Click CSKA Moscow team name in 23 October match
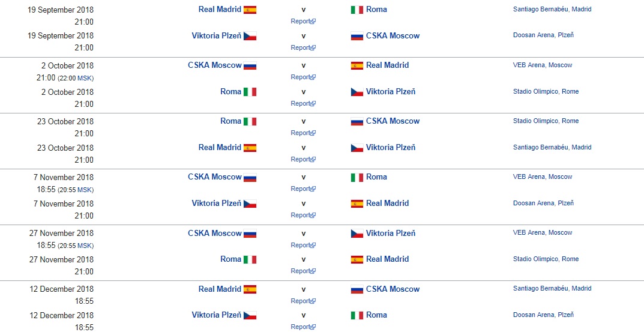 (393, 121)
